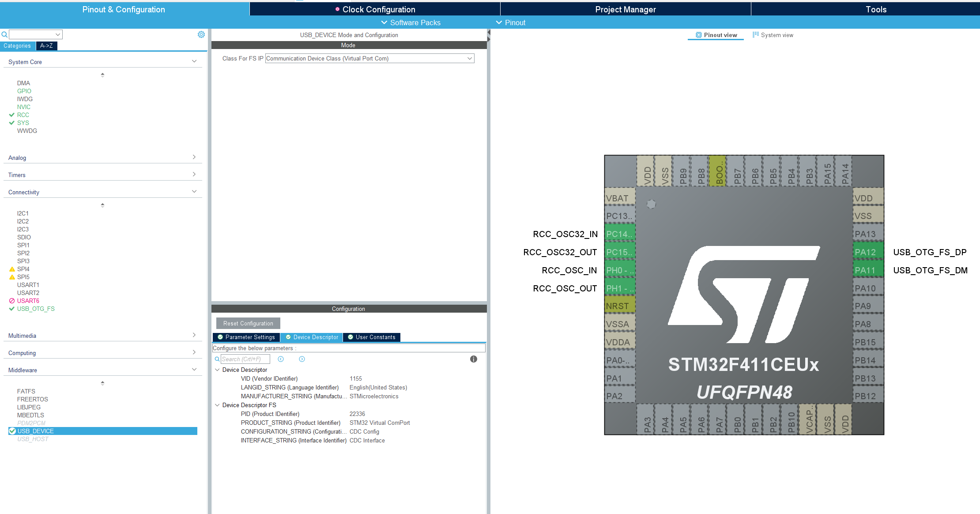Go to next search result arrow icon
The image size is (980, 514).
302,359
